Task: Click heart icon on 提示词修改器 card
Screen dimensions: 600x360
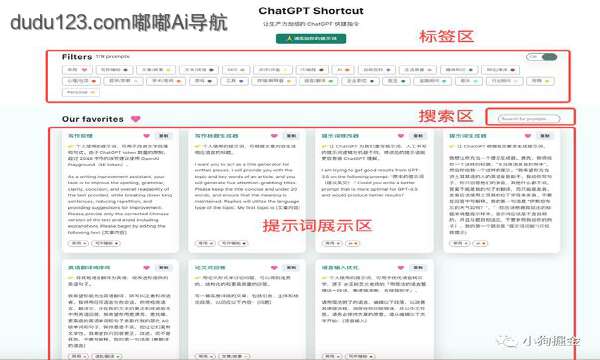Action: [x=401, y=136]
